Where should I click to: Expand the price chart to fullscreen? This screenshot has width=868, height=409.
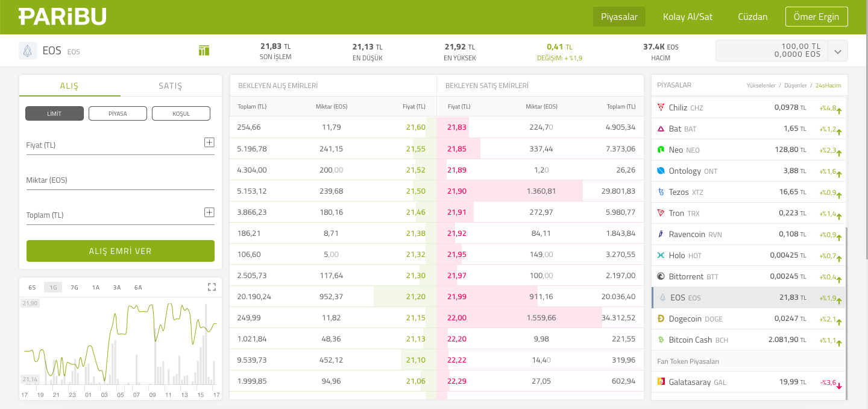[x=212, y=287]
